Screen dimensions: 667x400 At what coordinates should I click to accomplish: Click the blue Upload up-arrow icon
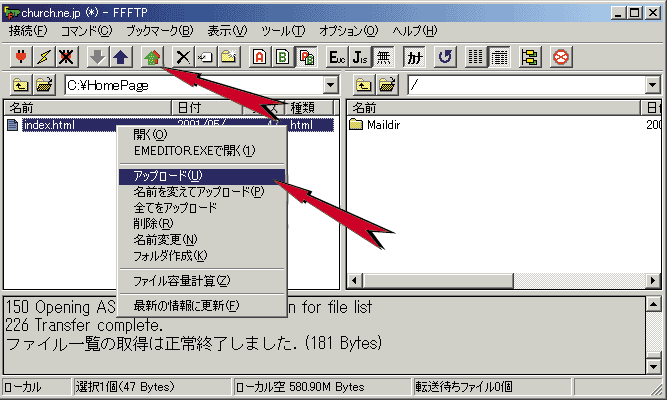(121, 57)
